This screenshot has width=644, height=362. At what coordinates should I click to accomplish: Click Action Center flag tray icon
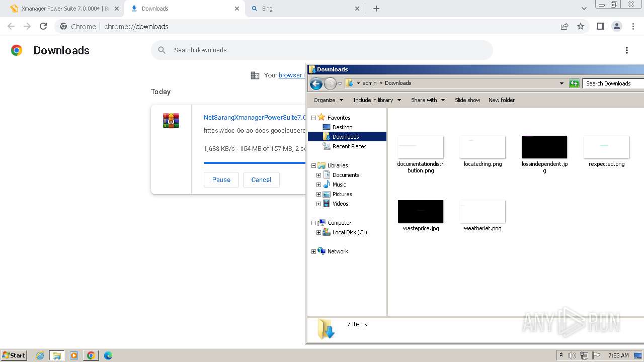pos(596,355)
